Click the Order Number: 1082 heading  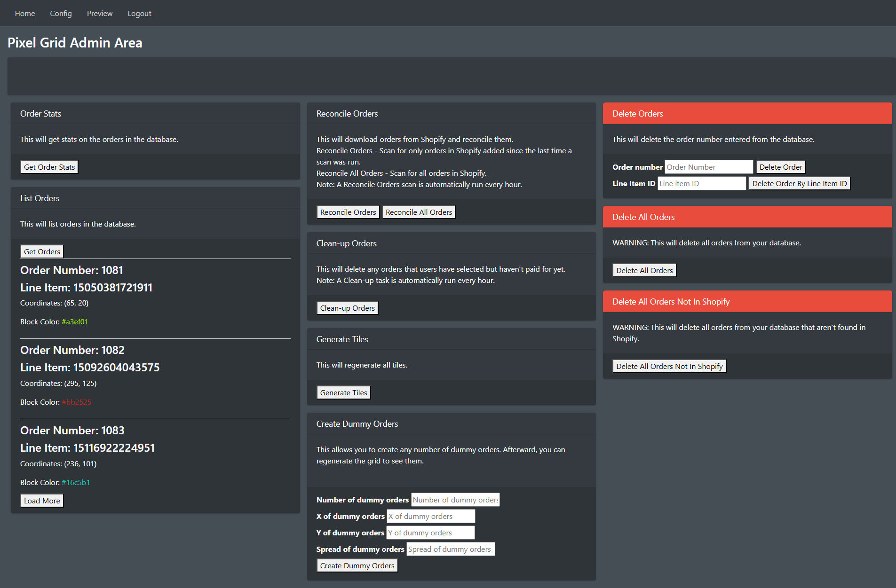click(x=72, y=350)
